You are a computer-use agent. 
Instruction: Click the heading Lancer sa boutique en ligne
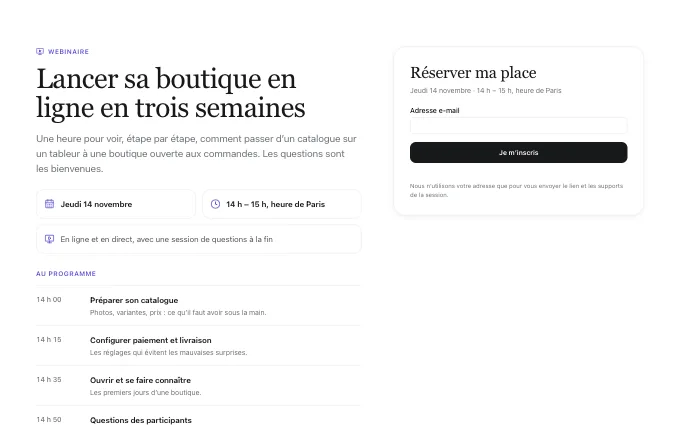[x=170, y=93]
